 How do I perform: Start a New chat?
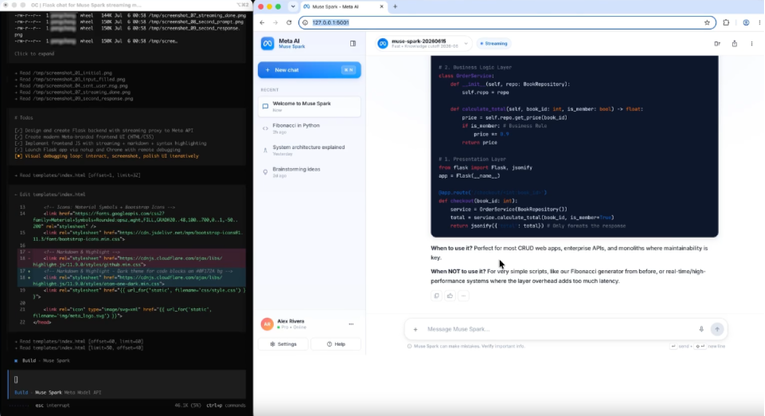click(x=309, y=70)
